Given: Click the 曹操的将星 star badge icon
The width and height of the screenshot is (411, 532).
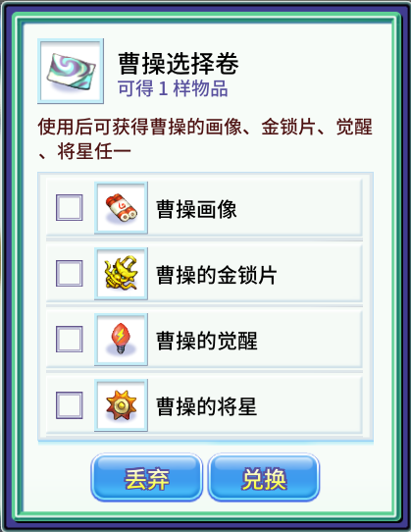Looking at the screenshot, I should 121,405.
